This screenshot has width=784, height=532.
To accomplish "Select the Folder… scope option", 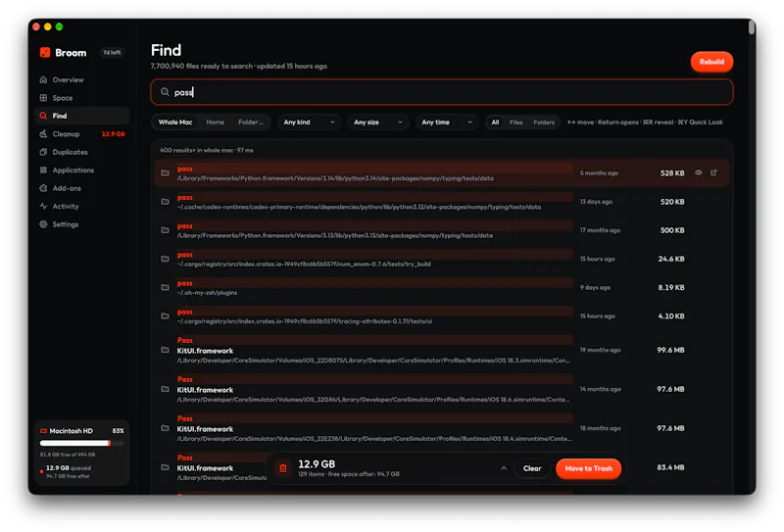I will click(x=251, y=122).
